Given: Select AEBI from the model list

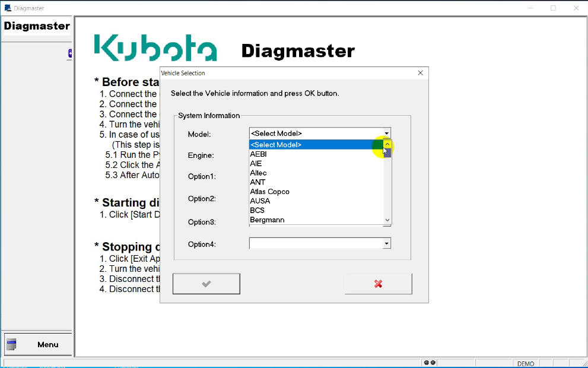Looking at the screenshot, I should [x=259, y=154].
